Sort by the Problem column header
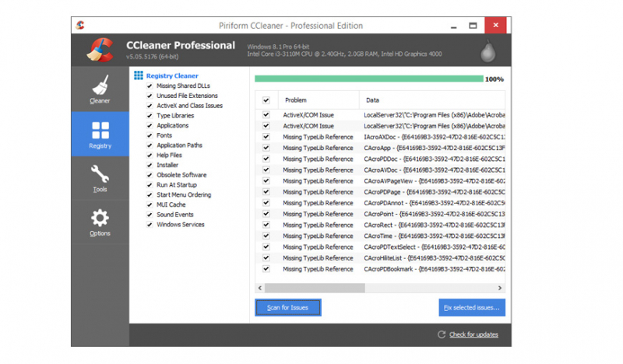The image size is (623, 364). [x=319, y=100]
